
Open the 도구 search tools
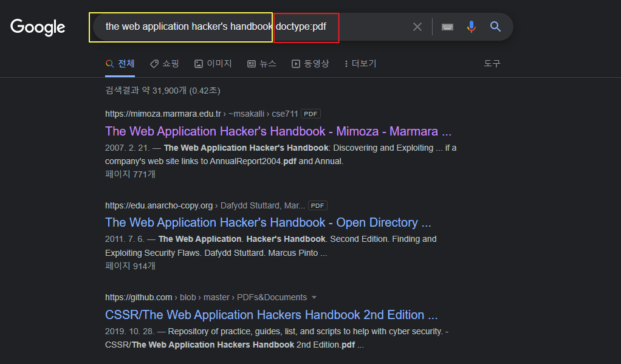click(492, 64)
